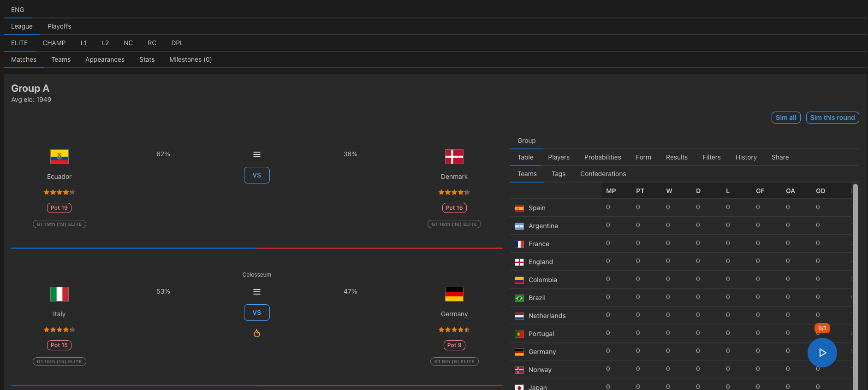868x390 pixels.
Task: Click the Ecuador flag icon
Action: 59,157
